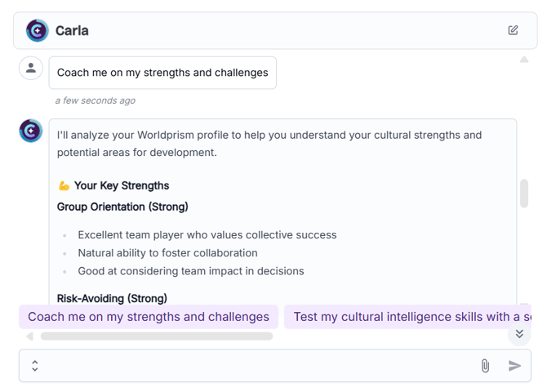Select suggestion Coach me on my strengths
Image resolution: width=547 pixels, height=392 pixels.
coord(149,317)
